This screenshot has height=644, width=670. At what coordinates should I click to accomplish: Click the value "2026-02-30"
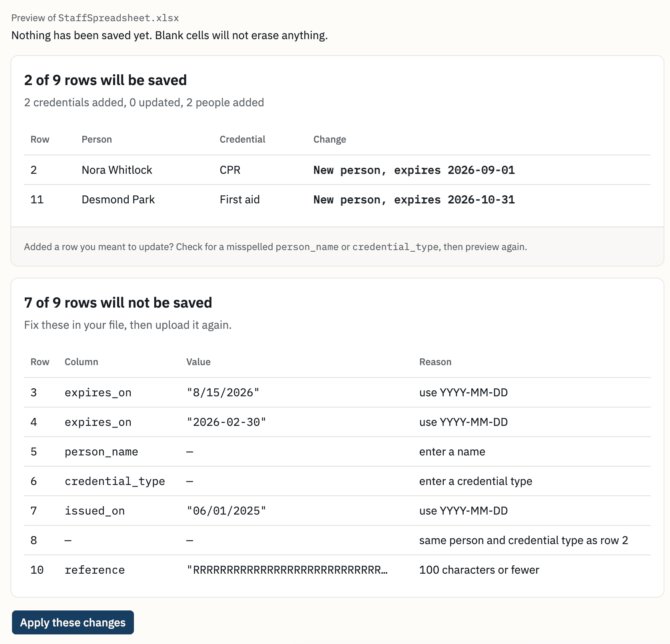coord(226,422)
